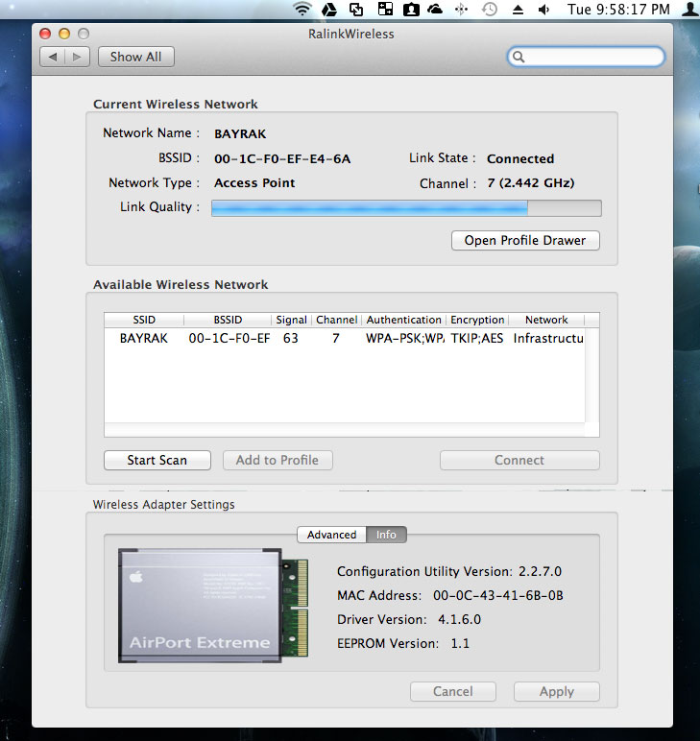Click the BSSID value 00-1C-F0-EF-E4-6A
700x741 pixels.
tap(282, 158)
